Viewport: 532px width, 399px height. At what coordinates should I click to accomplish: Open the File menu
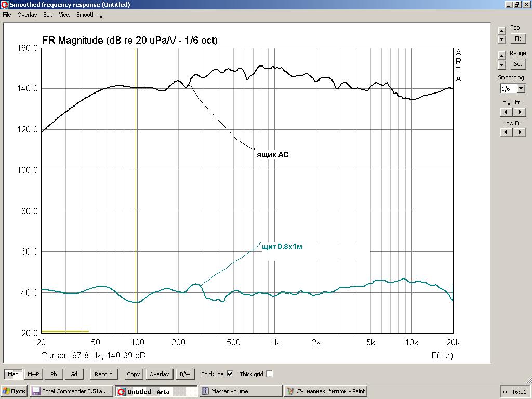click(x=7, y=15)
